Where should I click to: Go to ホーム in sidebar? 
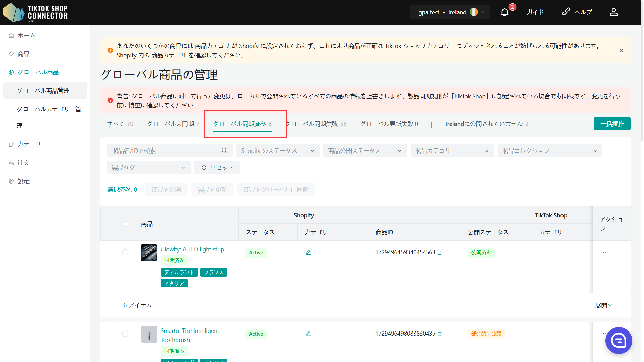tap(45, 35)
